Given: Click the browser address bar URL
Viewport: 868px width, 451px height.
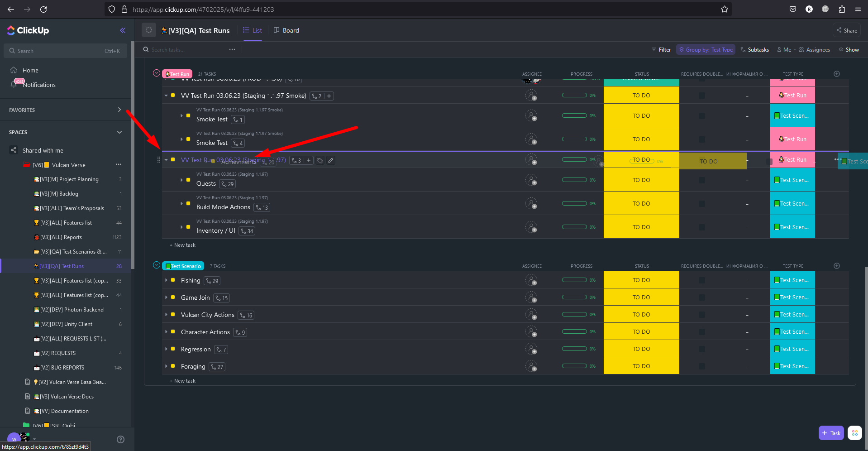Looking at the screenshot, I should 203,9.
